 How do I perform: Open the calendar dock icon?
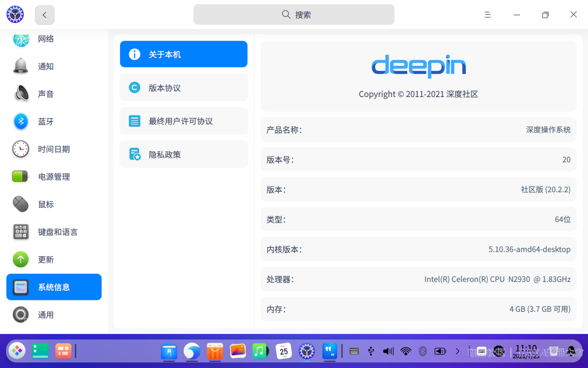click(x=284, y=351)
